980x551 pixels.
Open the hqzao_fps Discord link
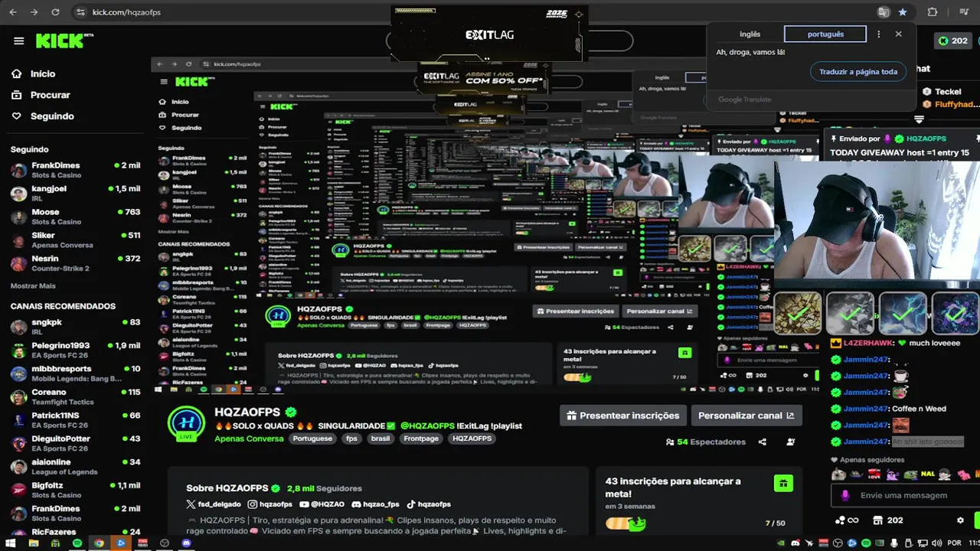pos(375,504)
